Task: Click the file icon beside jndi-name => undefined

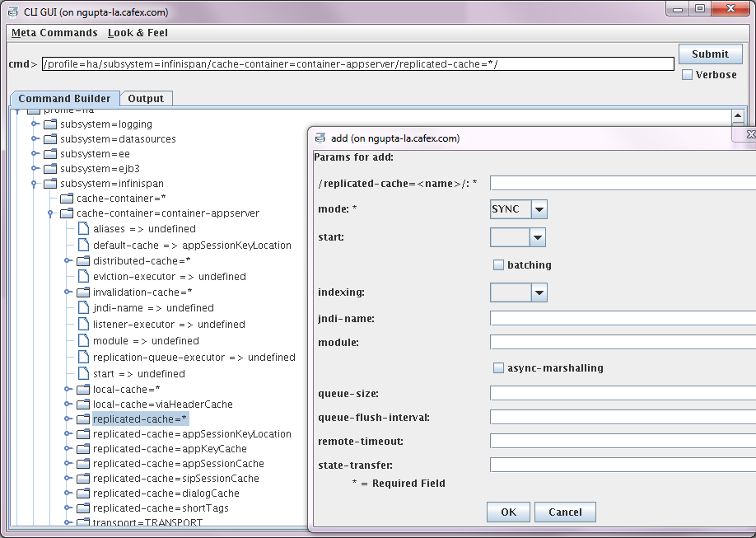Action: coord(83,307)
